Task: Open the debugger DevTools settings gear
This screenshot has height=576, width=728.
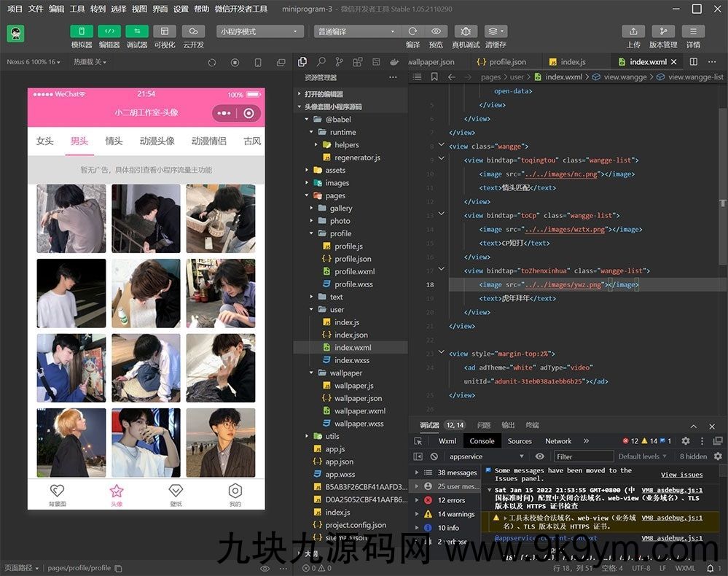Action: (x=685, y=441)
